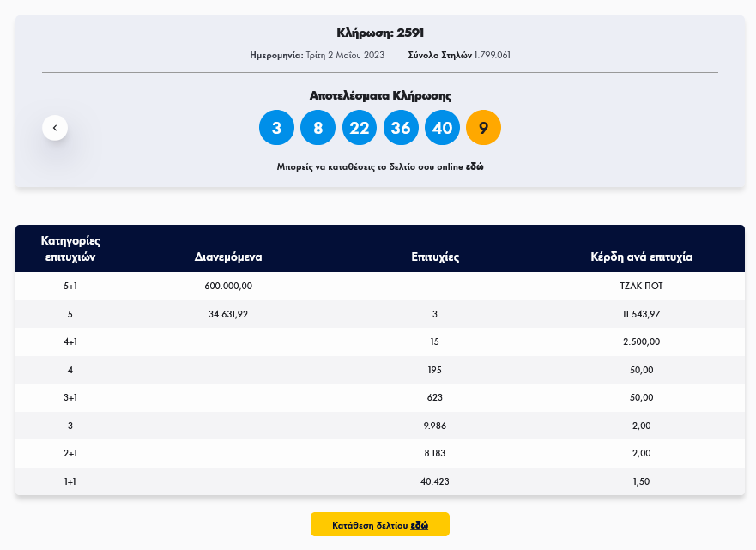The width and height of the screenshot is (756, 550).
Task: Select the 5+1 category row label
Action: 70,287
